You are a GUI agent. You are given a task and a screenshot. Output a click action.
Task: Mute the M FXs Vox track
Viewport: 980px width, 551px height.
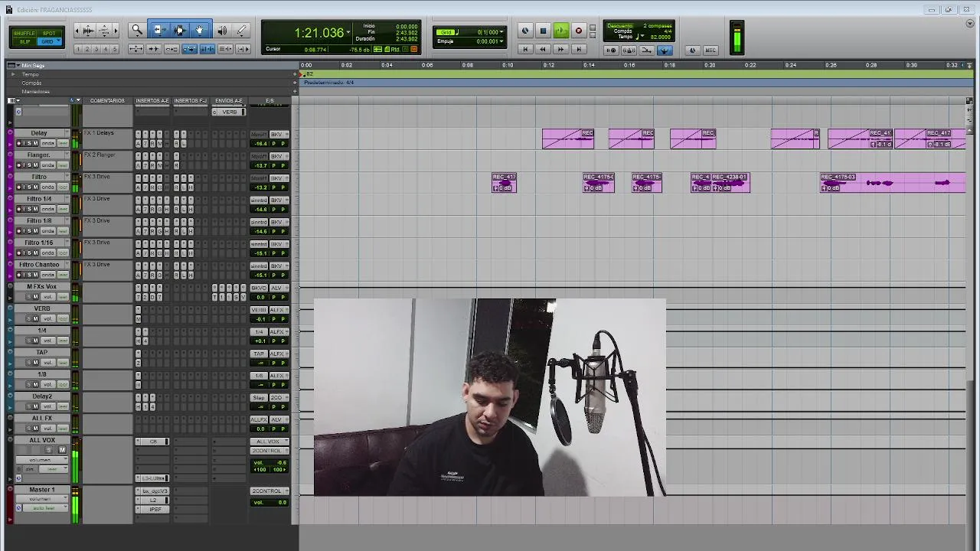click(x=35, y=297)
